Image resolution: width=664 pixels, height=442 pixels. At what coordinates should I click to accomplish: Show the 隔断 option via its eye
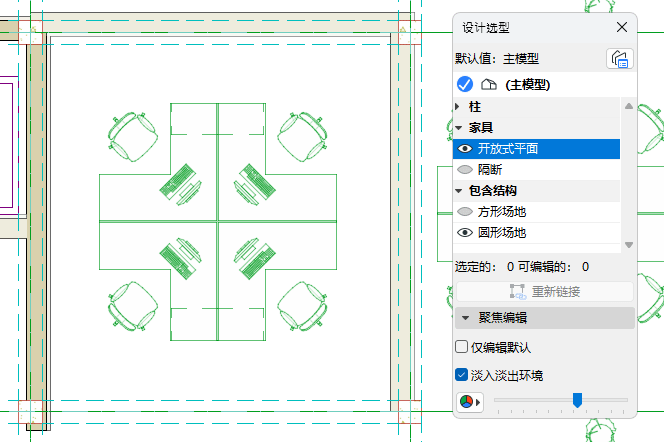[x=465, y=170]
